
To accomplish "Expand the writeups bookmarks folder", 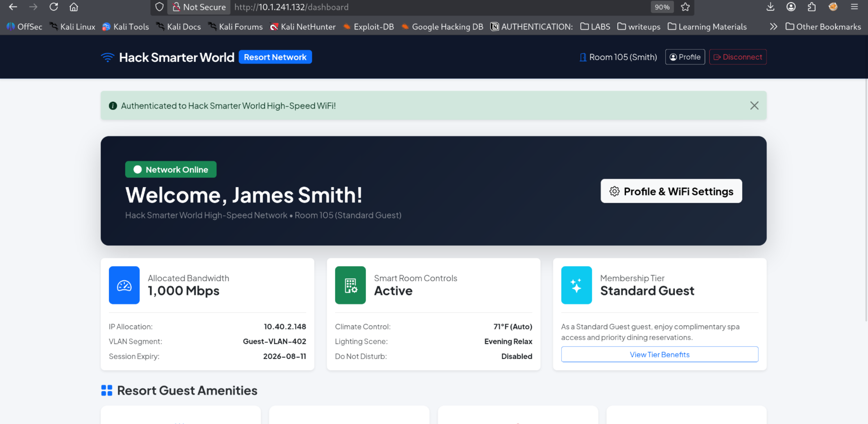I will click(x=638, y=27).
